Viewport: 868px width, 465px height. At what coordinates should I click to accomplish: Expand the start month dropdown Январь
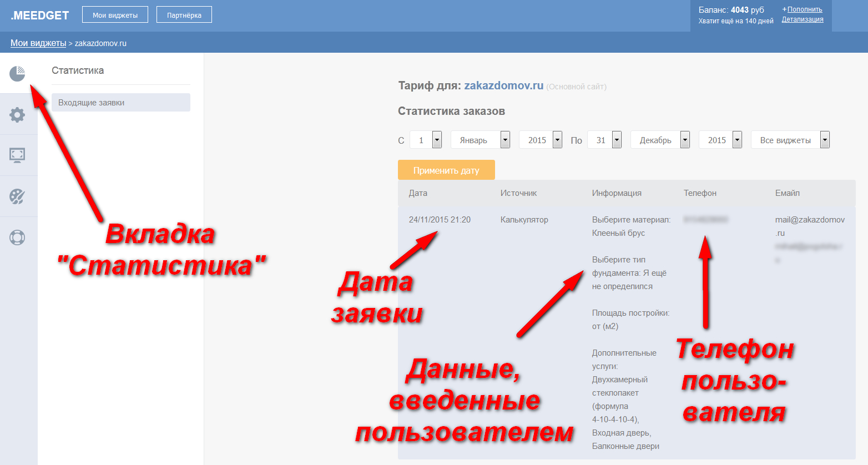[481, 140]
